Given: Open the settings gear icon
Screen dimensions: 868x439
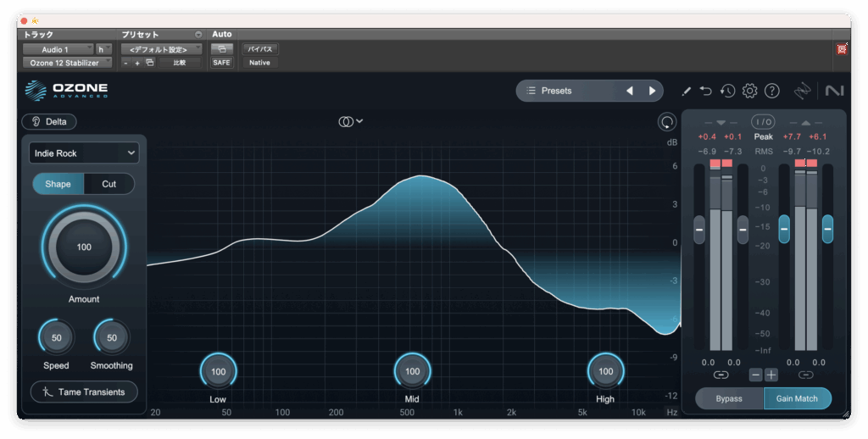Looking at the screenshot, I should click(749, 91).
